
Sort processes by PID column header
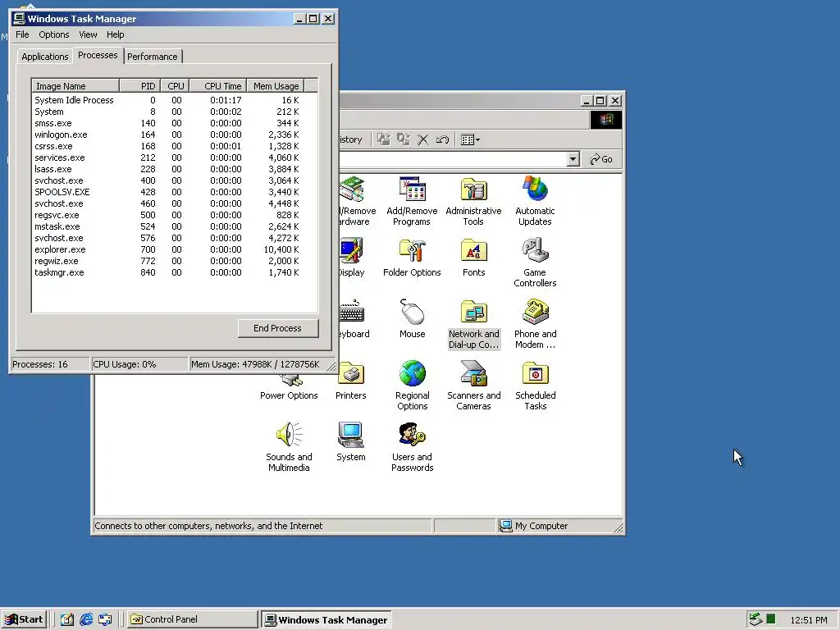click(x=139, y=85)
